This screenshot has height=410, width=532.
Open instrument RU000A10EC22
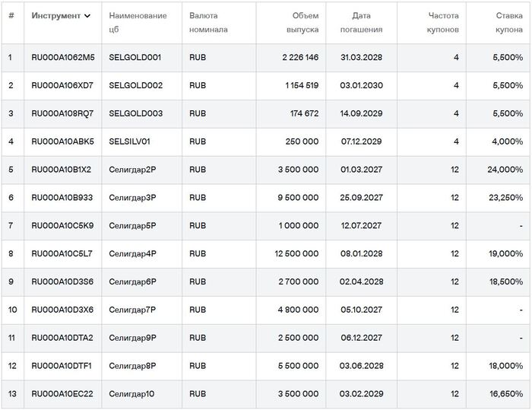(x=62, y=394)
